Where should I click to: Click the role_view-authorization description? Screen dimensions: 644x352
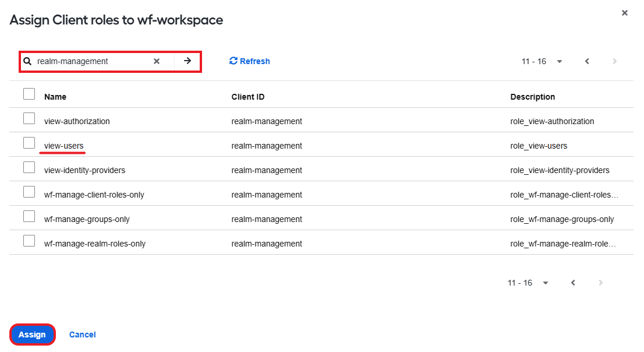pyautogui.click(x=552, y=121)
